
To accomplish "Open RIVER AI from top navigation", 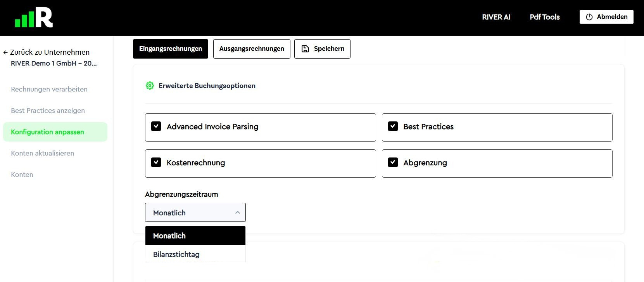I will click(x=496, y=17).
